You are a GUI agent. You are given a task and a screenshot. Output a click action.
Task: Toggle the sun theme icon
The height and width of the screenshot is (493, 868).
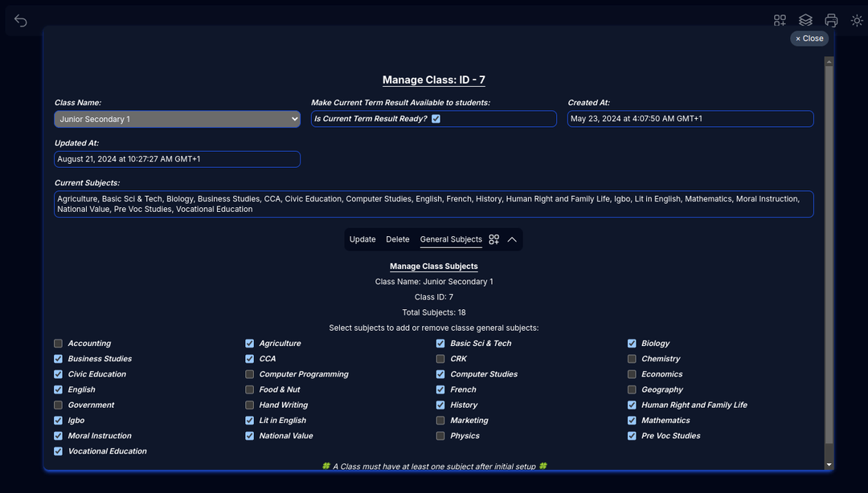[857, 21]
